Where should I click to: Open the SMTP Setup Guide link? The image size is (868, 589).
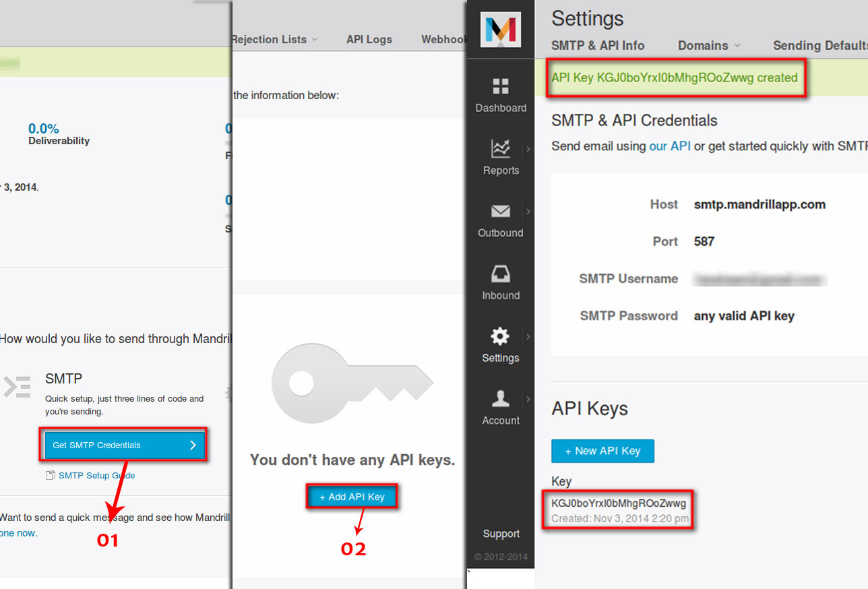tap(96, 475)
